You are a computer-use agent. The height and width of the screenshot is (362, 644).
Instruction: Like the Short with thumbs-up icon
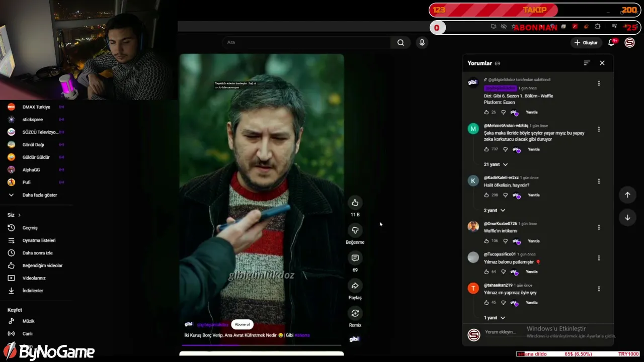coord(355,203)
